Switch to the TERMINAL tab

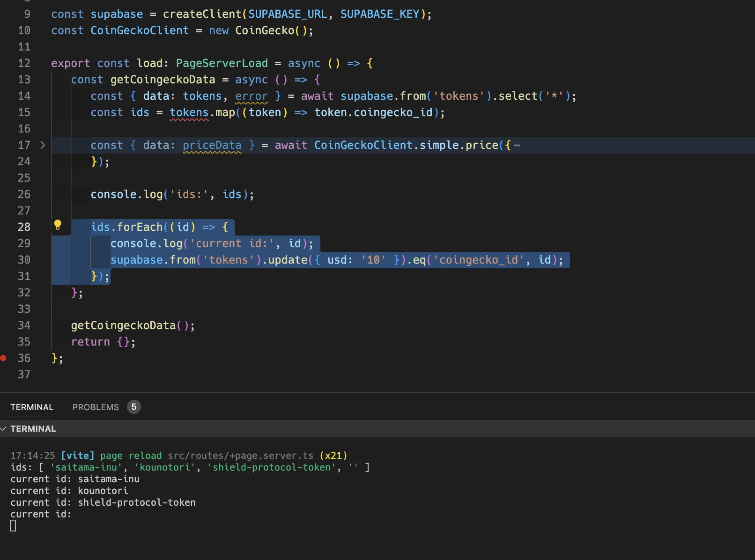[x=32, y=407]
